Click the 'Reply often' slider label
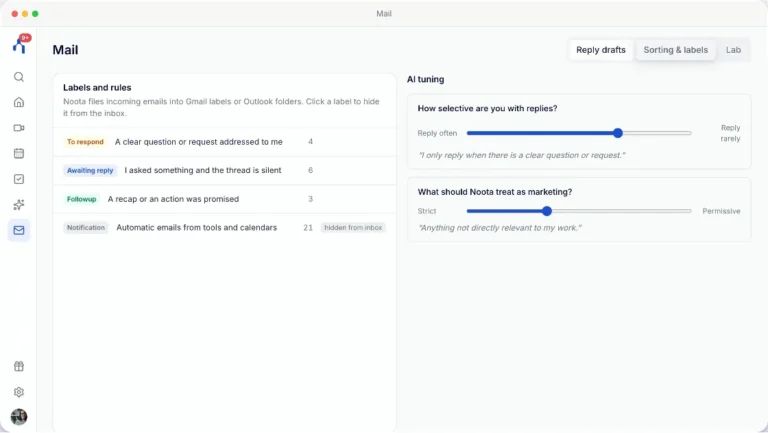The height and width of the screenshot is (433, 768). tap(437, 133)
